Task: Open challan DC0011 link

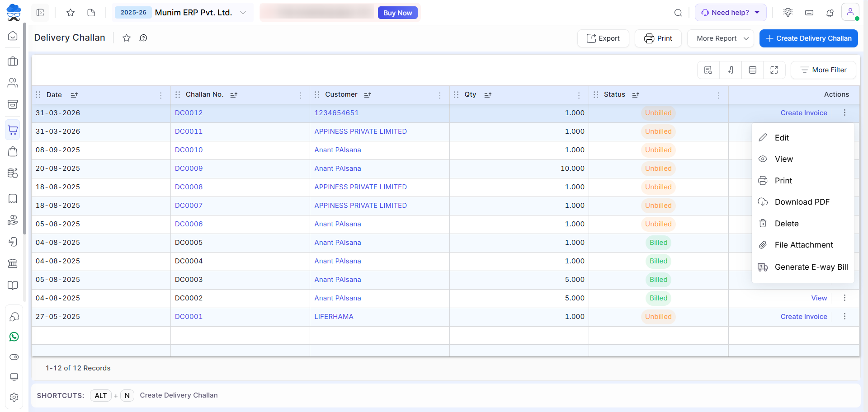Action: pos(189,131)
